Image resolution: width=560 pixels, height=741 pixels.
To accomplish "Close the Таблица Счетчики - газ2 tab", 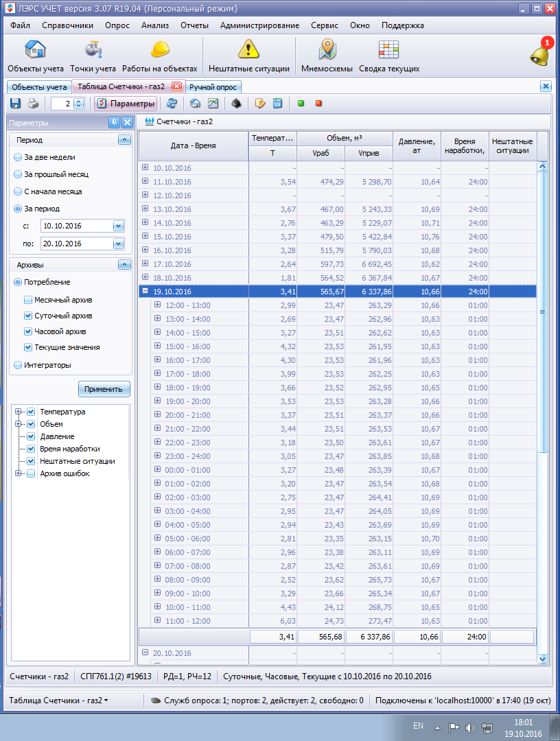I will [176, 86].
